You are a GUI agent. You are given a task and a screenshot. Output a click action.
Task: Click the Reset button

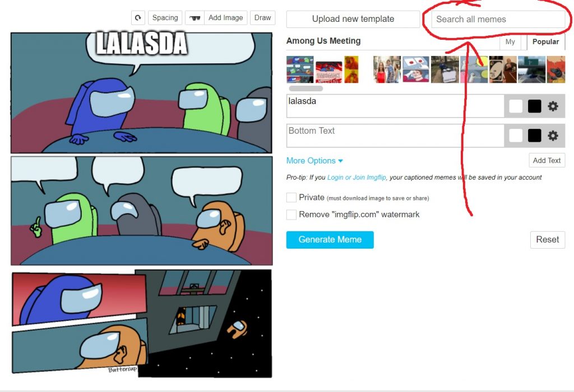coord(547,240)
